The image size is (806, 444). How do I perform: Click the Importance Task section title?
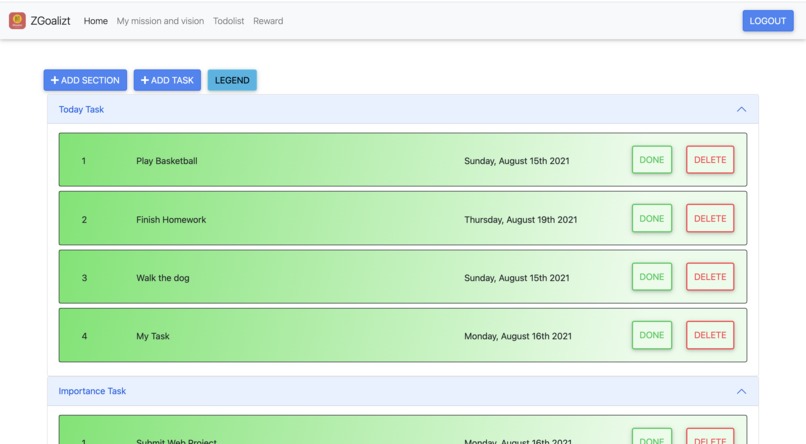click(92, 391)
